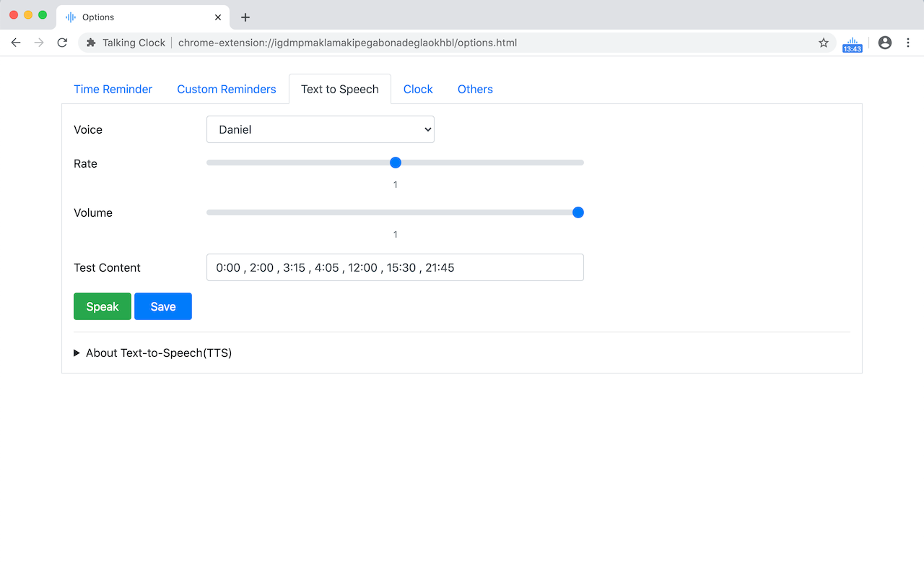This screenshot has width=924, height=578.
Task: Open the Chrome three-dot menu
Action: point(908,43)
